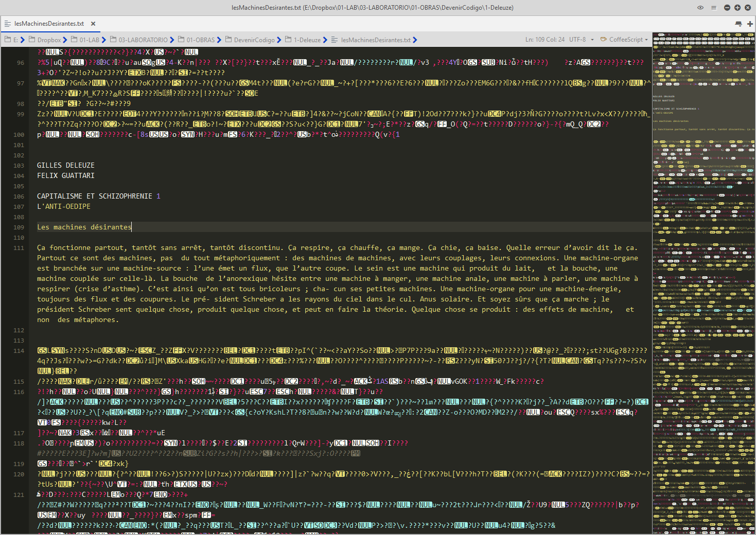Close the lesMachinesDesirantes.txt tab

93,24
